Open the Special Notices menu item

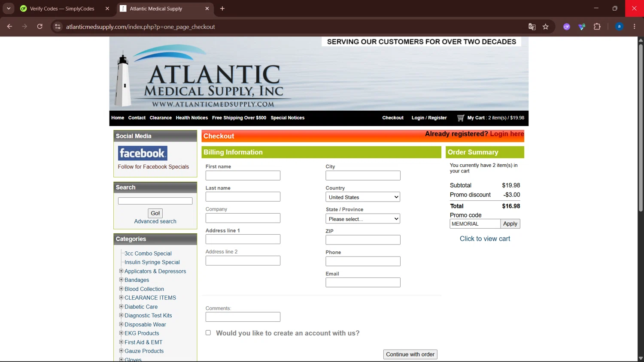click(x=288, y=118)
